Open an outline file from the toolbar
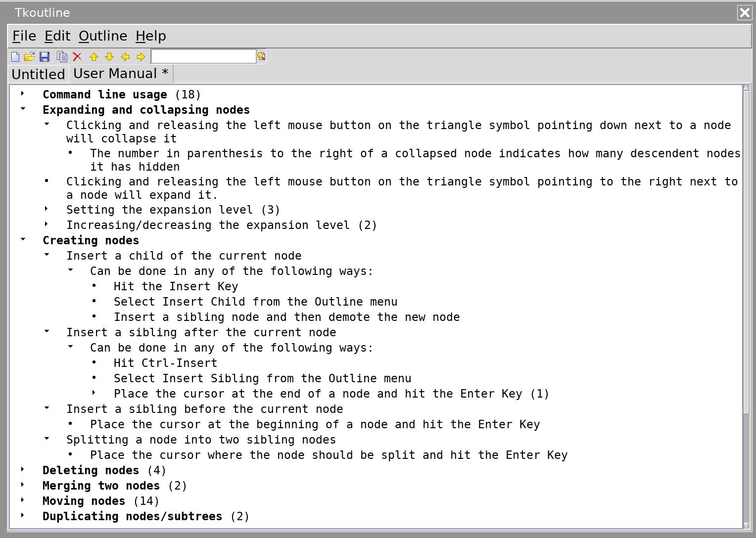The height and width of the screenshot is (538, 756). (x=29, y=57)
